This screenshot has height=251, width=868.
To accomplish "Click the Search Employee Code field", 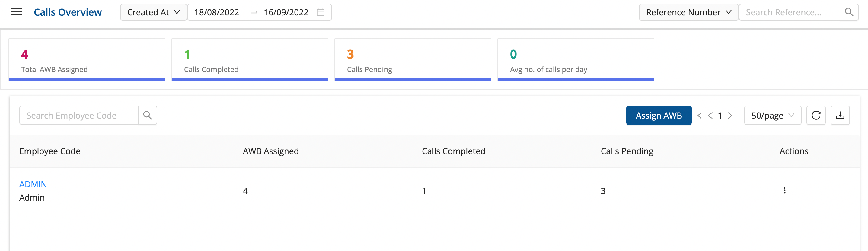I will click(x=79, y=115).
